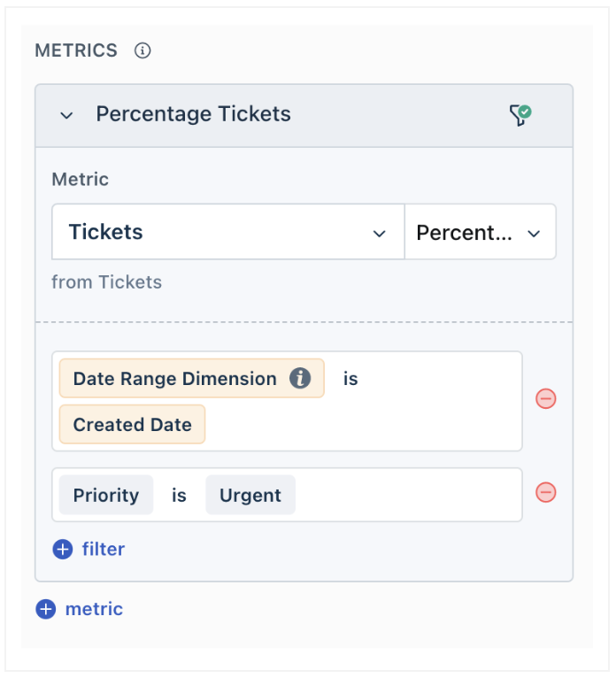Click info icon inside Date Range Dimension
Screen dimensions: 616x678
coord(301,379)
